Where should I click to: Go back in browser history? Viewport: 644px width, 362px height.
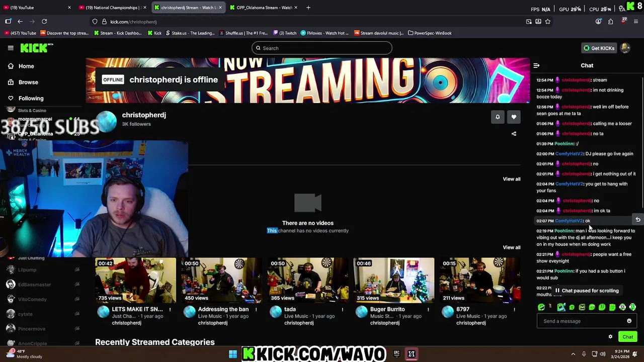[x=20, y=22]
